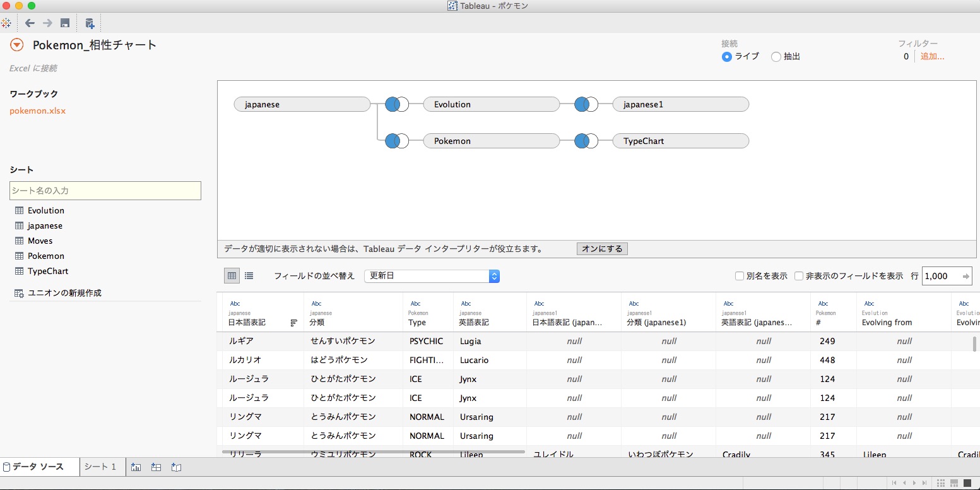This screenshot has width=980, height=490.
Task: Show tabs view icon in status bar
Action: 967,483
